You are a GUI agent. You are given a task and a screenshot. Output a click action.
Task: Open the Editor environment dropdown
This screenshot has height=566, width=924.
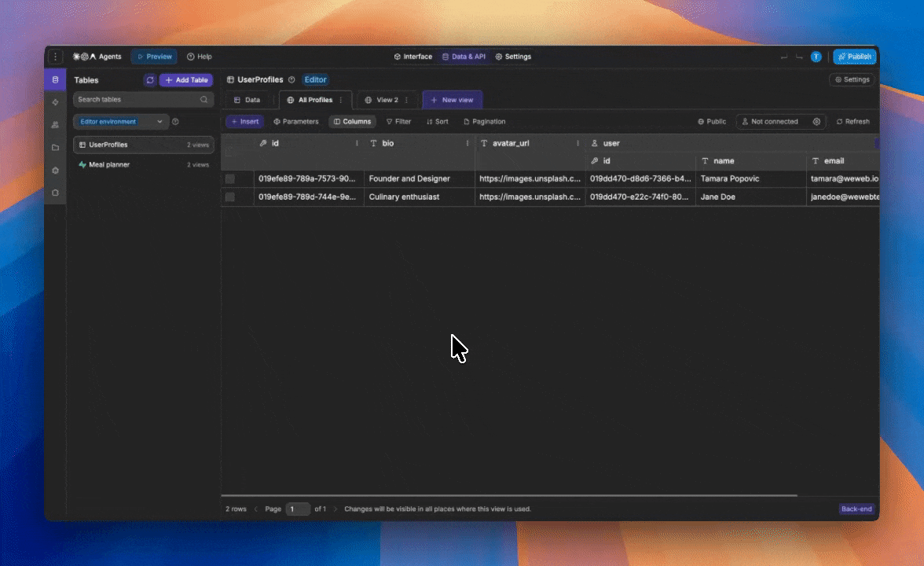coord(121,121)
